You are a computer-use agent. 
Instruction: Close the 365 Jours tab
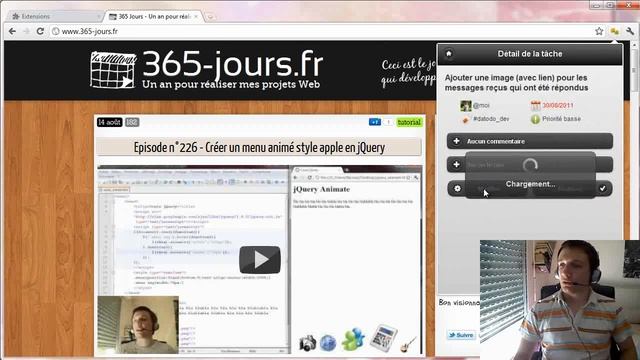(196, 16)
